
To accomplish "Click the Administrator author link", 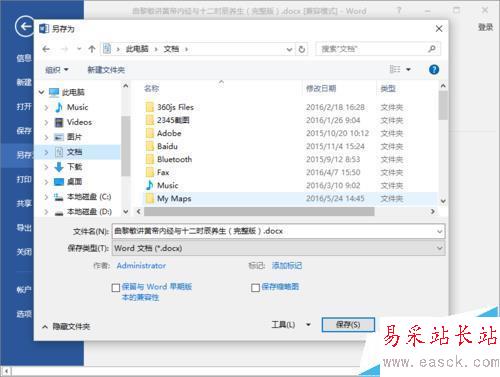I will point(141,266).
